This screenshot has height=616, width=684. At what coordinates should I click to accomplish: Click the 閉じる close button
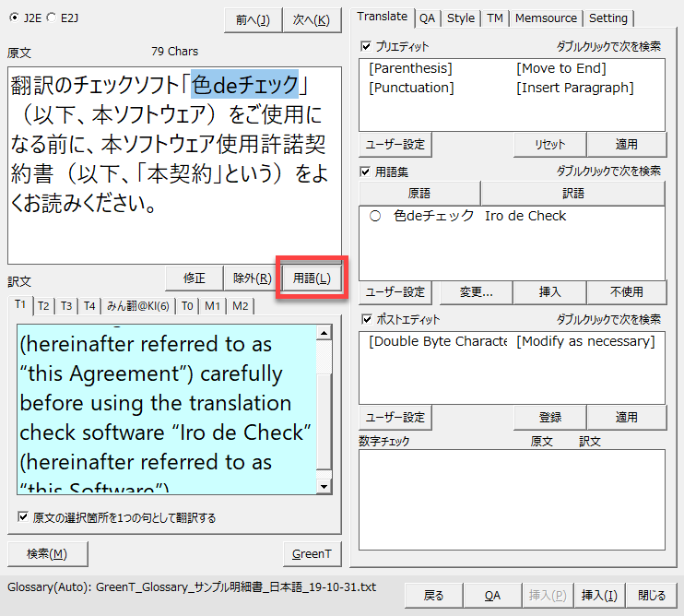[651, 596]
